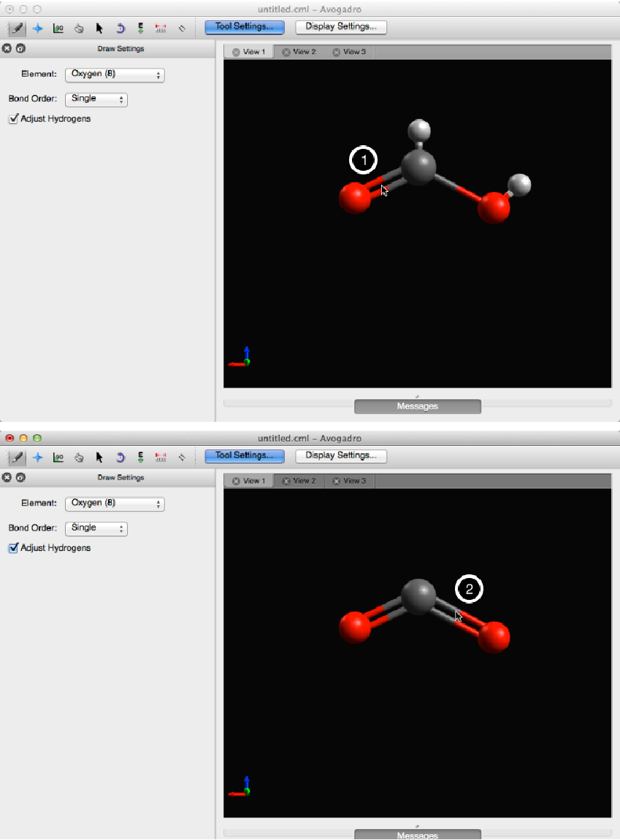The image size is (620, 840).
Task: Click the Messages bar in top window
Action: pyautogui.click(x=417, y=406)
